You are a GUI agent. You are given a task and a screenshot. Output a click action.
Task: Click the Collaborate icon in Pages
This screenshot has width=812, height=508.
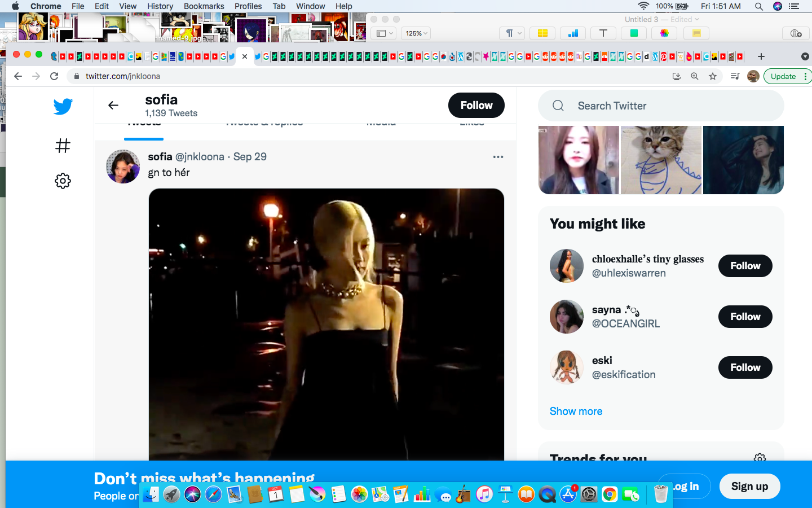pos(796,33)
